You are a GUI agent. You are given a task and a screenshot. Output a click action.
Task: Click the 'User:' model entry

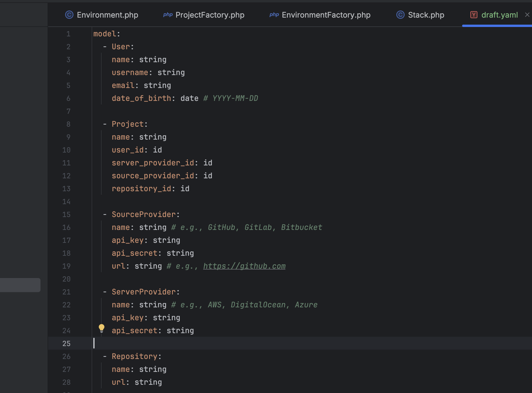pyautogui.click(x=123, y=47)
